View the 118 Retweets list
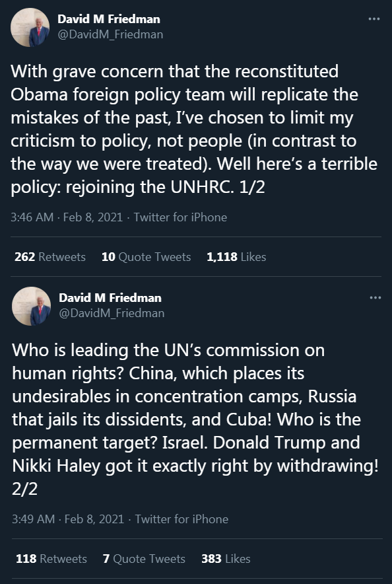392x584 pixels. [51, 559]
